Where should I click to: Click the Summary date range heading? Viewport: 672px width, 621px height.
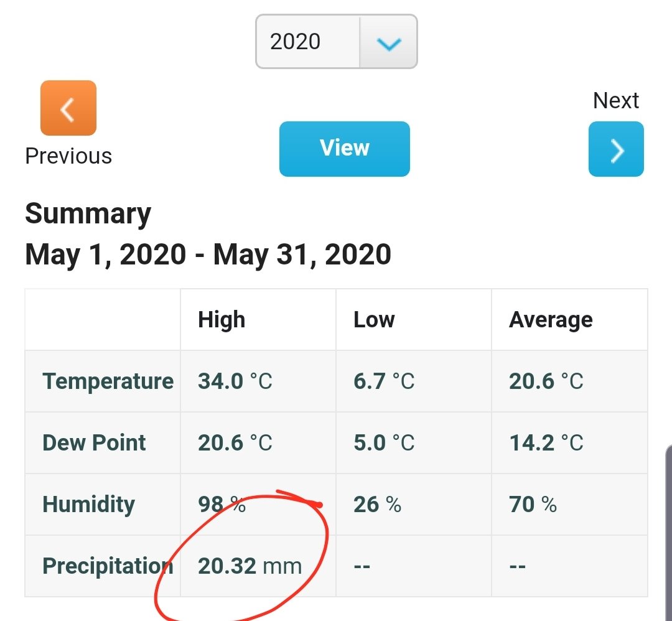point(208,254)
